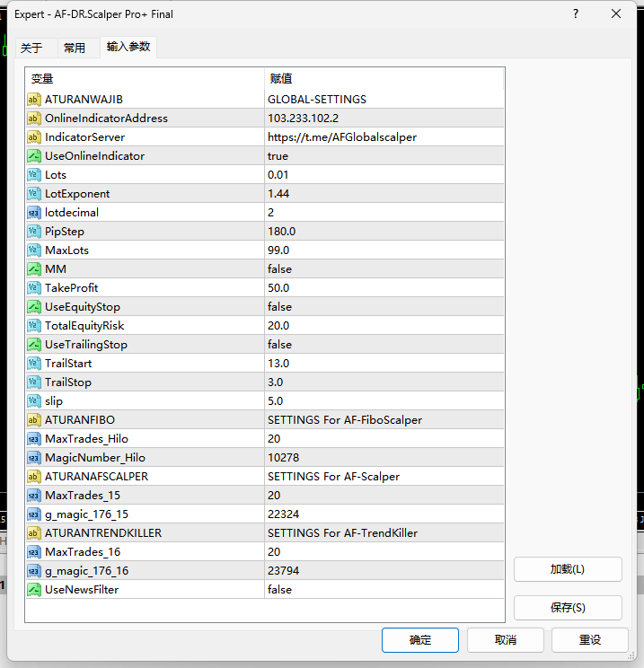Click the g_magic_176_15 value 22324

tap(284, 514)
